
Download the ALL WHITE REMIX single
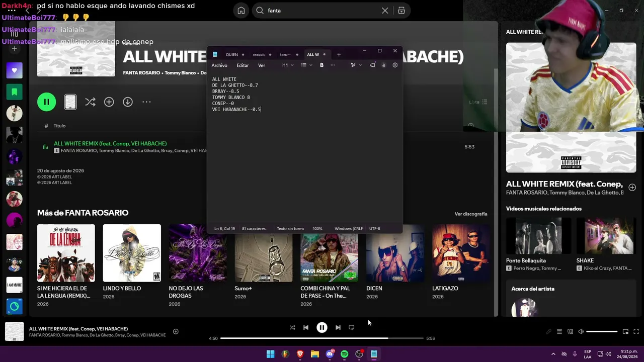(128, 102)
